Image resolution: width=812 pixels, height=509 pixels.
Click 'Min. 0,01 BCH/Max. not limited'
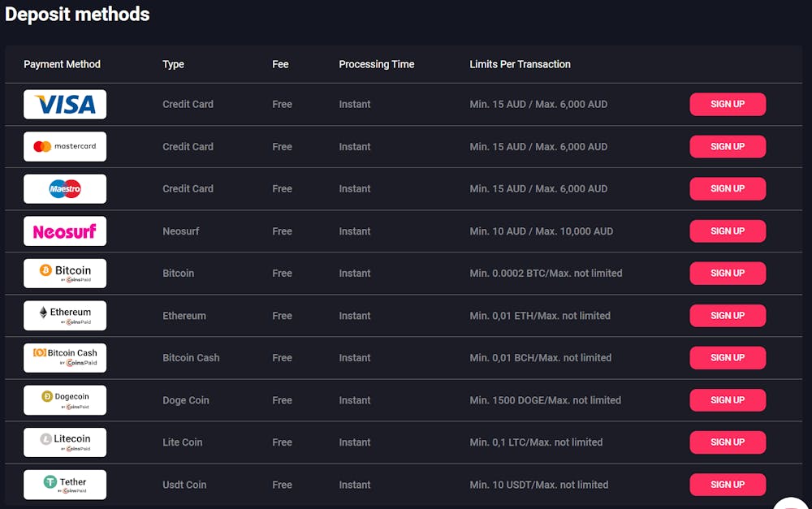541,358
